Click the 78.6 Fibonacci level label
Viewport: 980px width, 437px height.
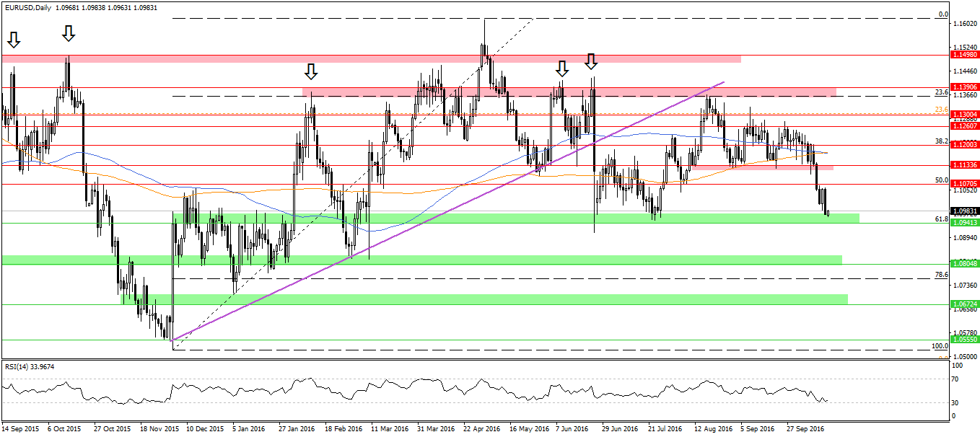tap(940, 275)
